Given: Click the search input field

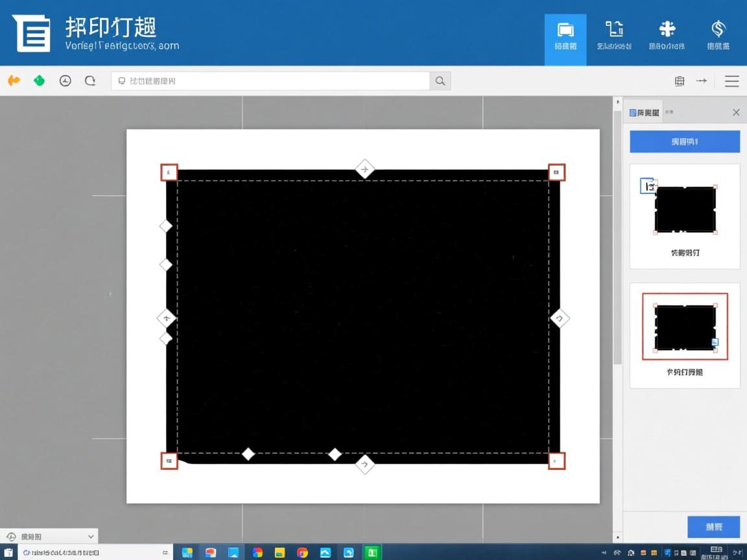Looking at the screenshot, I should 272,81.
